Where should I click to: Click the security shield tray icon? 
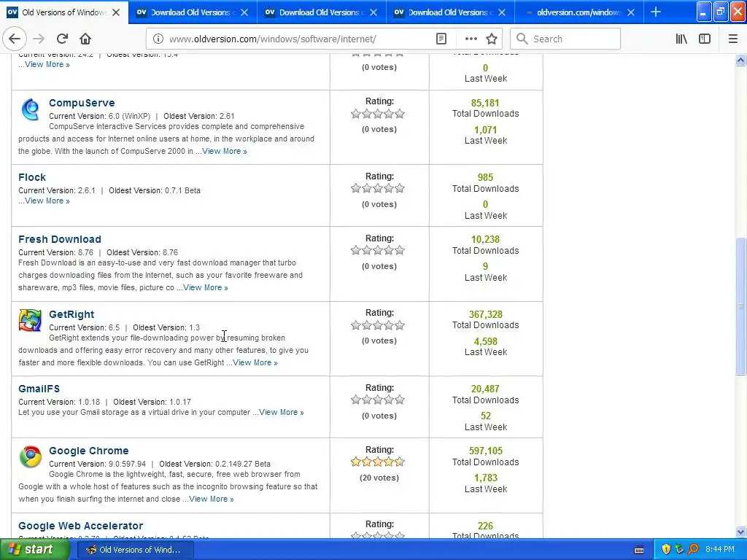666,549
